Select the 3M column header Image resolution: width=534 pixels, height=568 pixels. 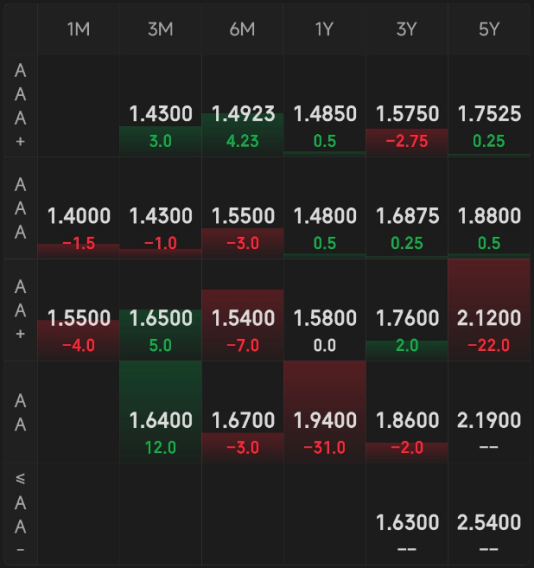(160, 29)
